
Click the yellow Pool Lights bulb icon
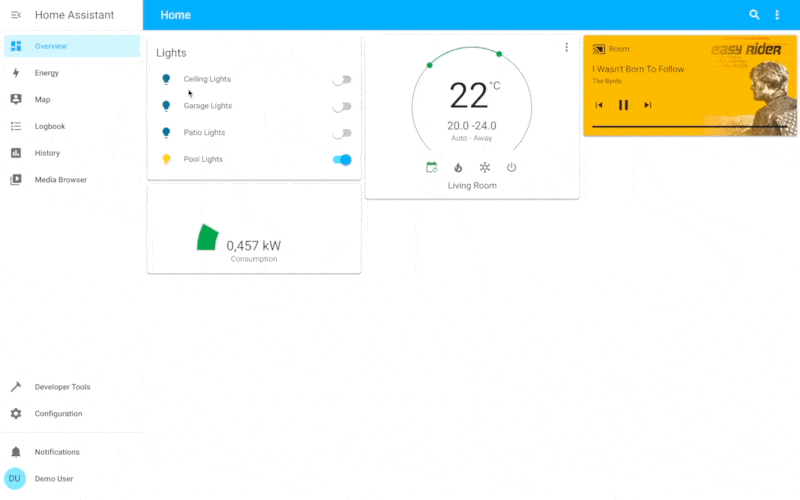click(x=166, y=159)
